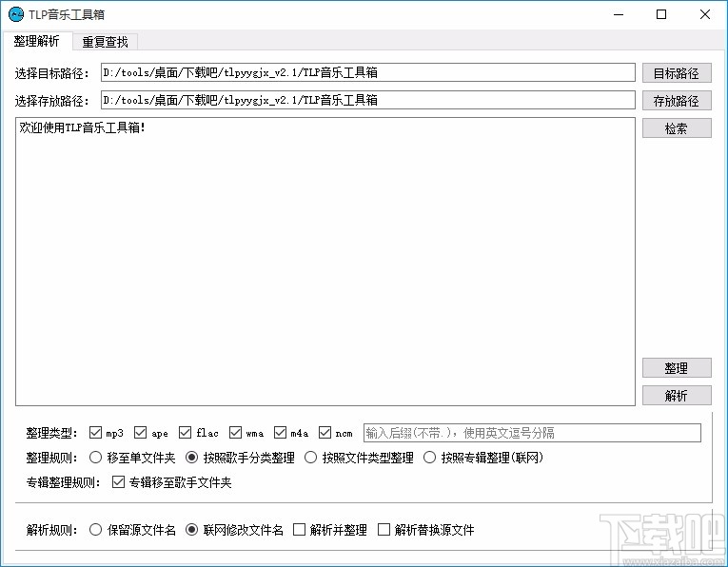Screen dimensions: 728x567
Task: Click the 整理 button
Action: 677,368
